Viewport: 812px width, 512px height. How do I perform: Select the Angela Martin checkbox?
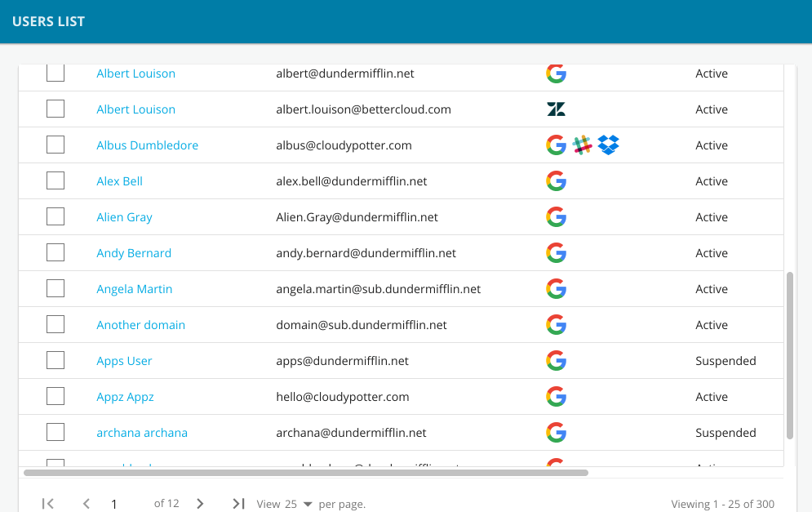point(55,288)
